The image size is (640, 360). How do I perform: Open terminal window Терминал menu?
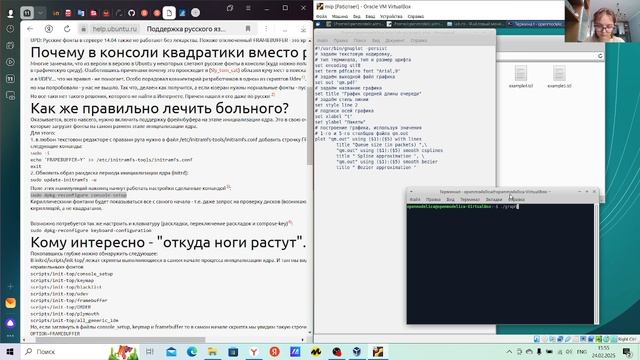coord(470,200)
